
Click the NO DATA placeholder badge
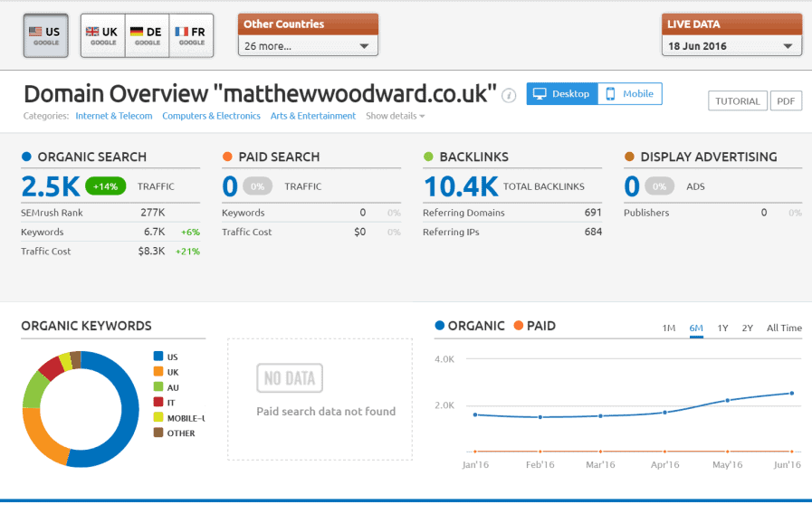(290, 378)
